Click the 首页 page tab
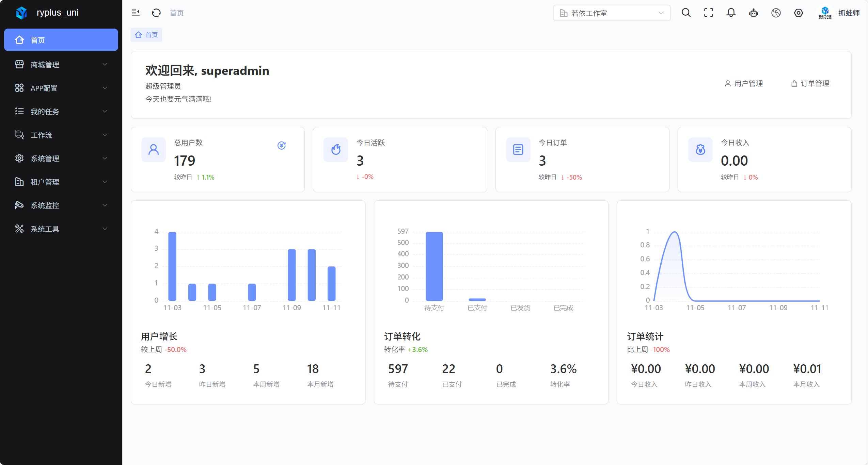868x465 pixels. pos(146,35)
